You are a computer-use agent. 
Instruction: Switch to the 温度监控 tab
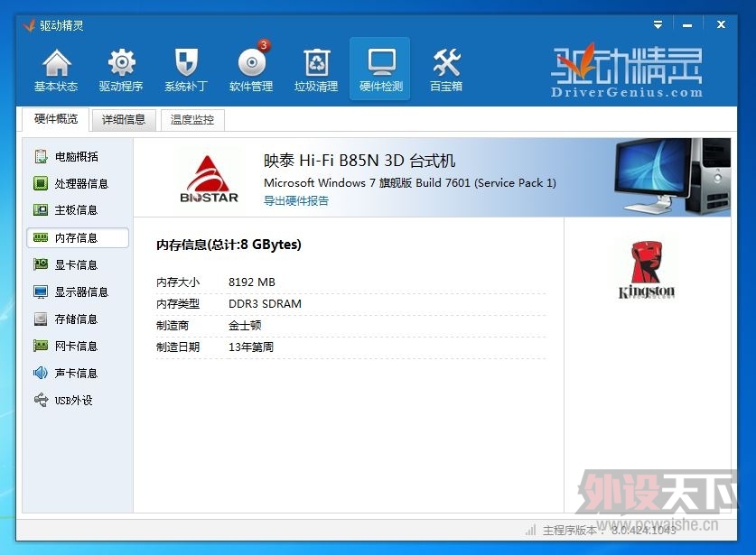[192, 120]
